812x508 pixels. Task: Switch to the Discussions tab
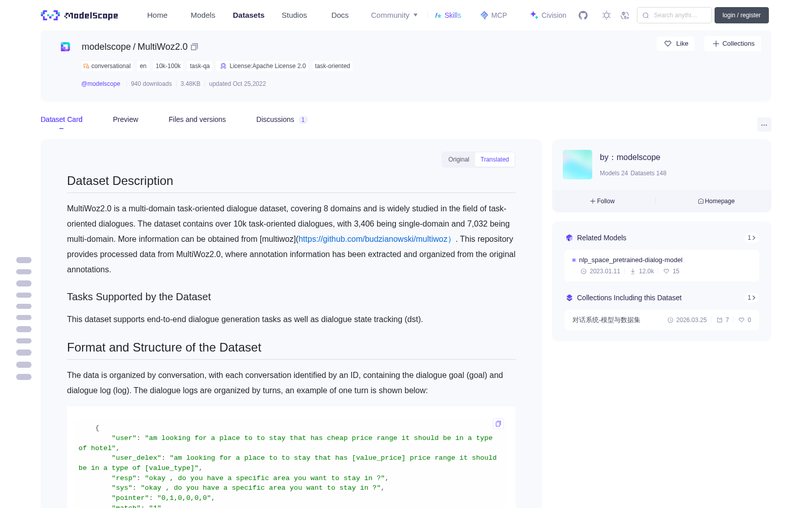(x=282, y=119)
